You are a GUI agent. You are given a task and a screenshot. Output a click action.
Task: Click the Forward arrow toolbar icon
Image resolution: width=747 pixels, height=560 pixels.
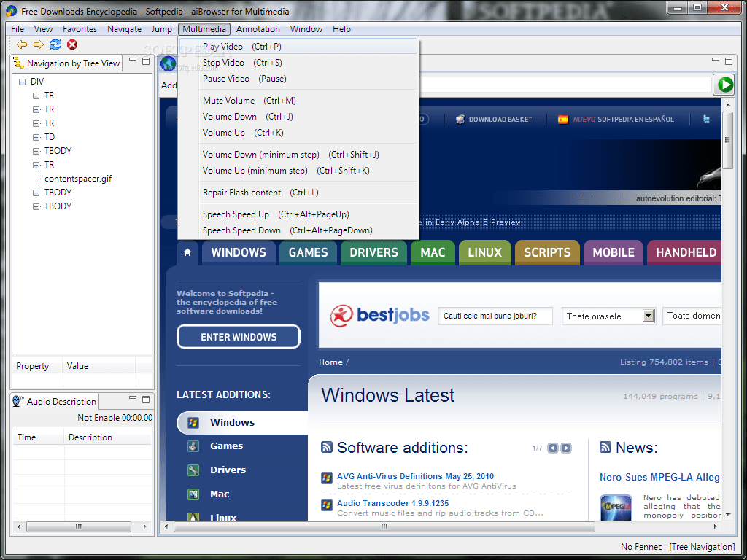[x=39, y=44]
